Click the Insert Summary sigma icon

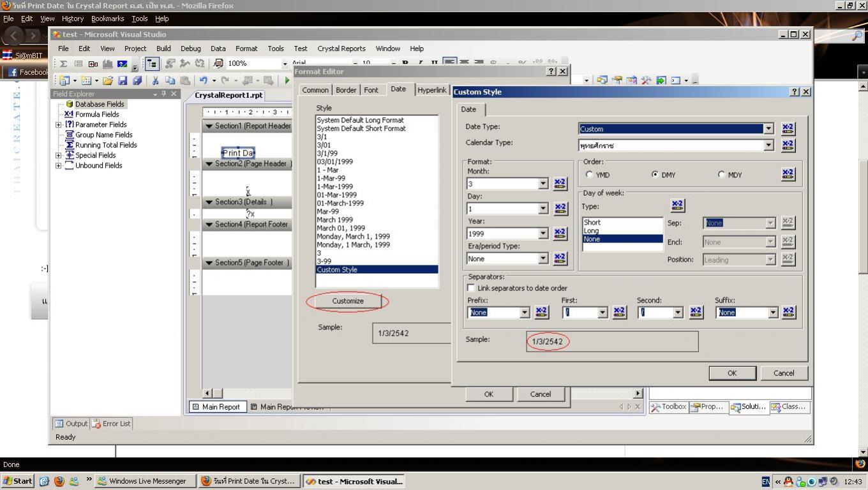[64, 64]
